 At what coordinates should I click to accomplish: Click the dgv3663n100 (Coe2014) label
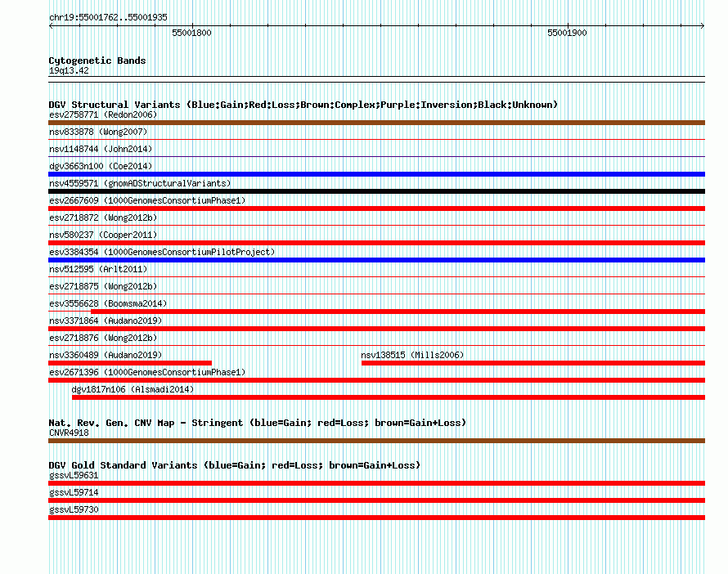tap(101, 166)
